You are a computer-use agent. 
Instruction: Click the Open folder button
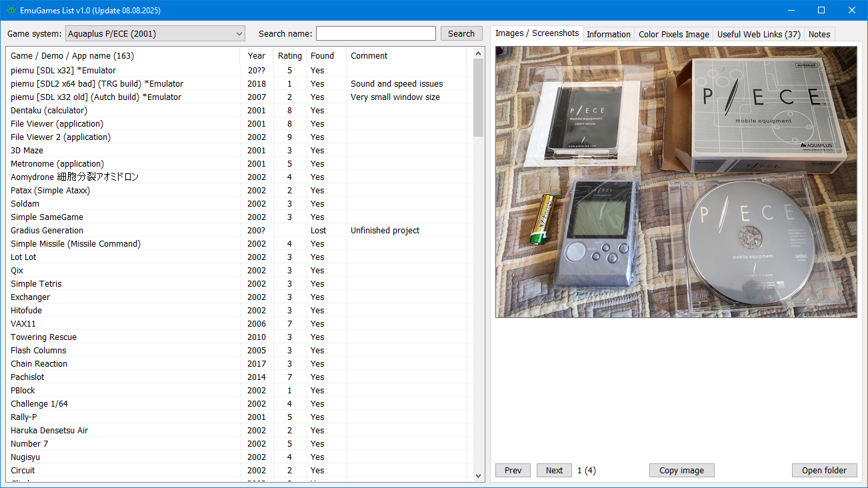pos(824,470)
